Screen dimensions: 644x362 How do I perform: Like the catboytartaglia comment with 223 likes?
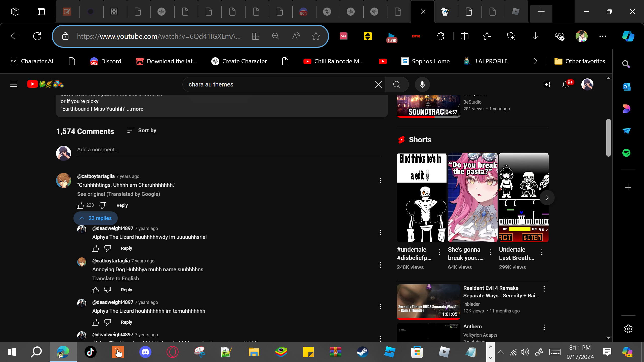(80, 205)
